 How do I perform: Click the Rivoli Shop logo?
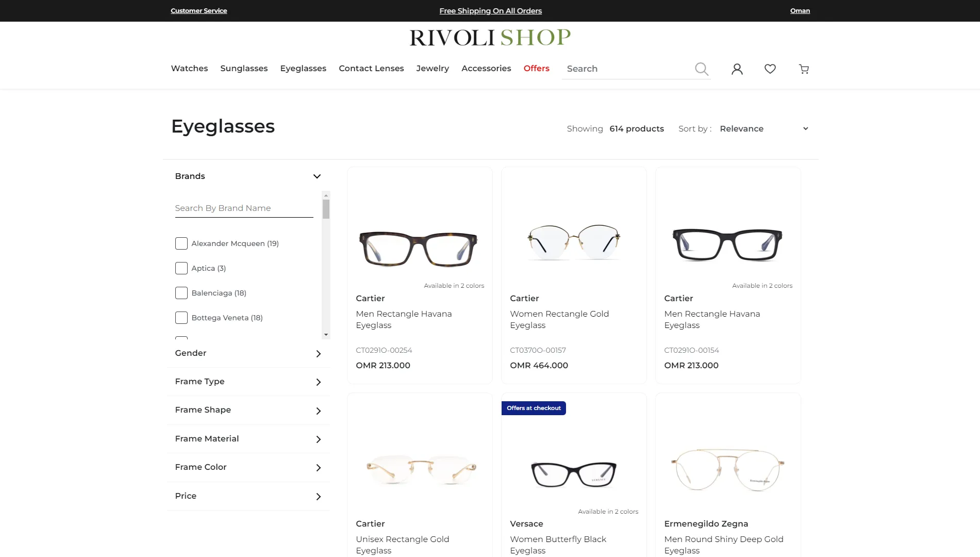490,38
